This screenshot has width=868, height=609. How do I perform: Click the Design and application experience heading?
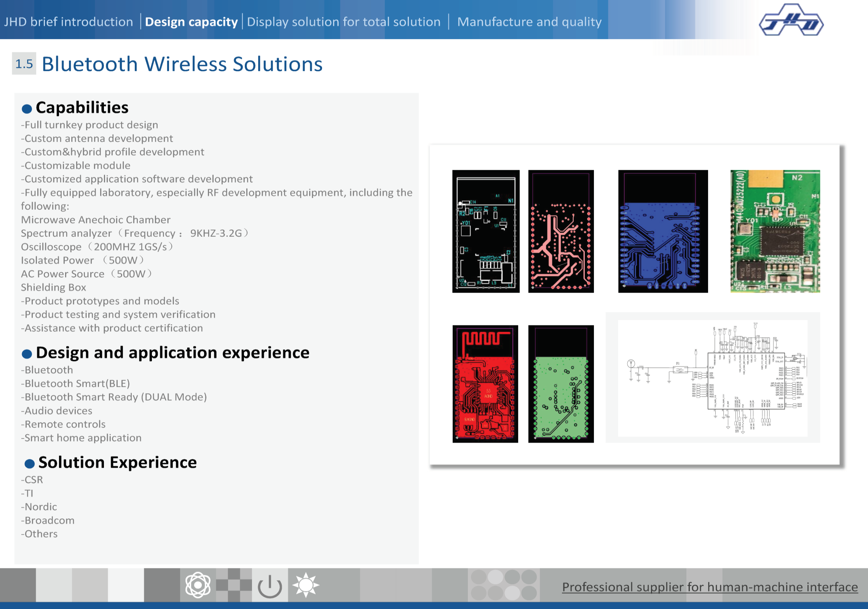point(172,352)
